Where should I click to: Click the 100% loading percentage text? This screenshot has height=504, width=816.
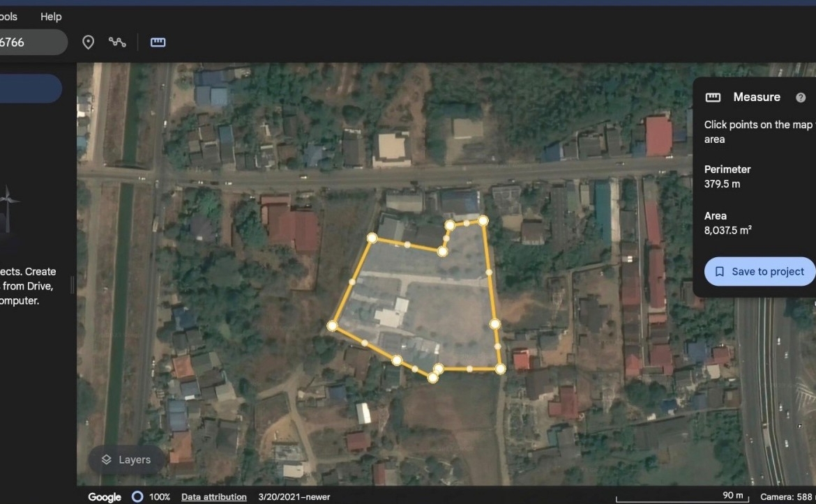160,497
